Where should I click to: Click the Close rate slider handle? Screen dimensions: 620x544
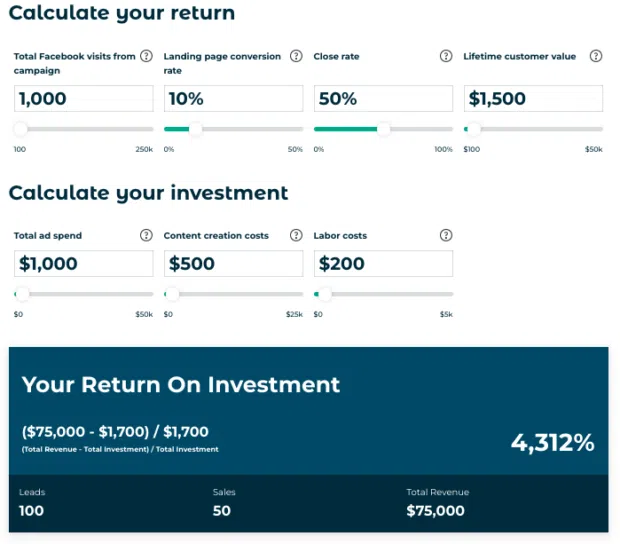[x=383, y=129]
